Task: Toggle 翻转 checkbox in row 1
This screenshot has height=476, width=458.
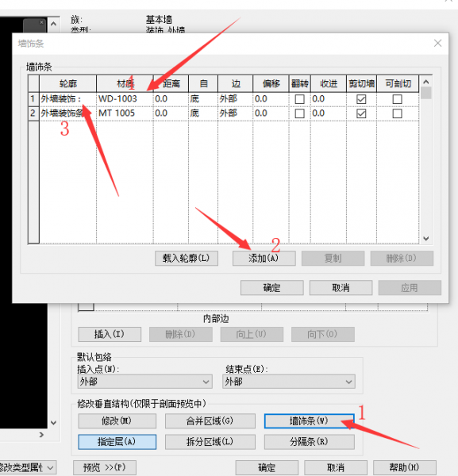Action: pos(299,99)
